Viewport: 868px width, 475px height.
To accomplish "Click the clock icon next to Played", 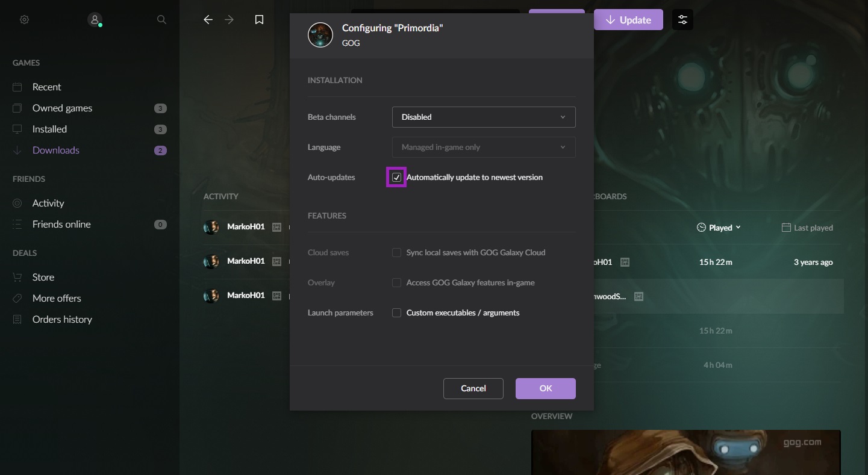I will point(701,228).
